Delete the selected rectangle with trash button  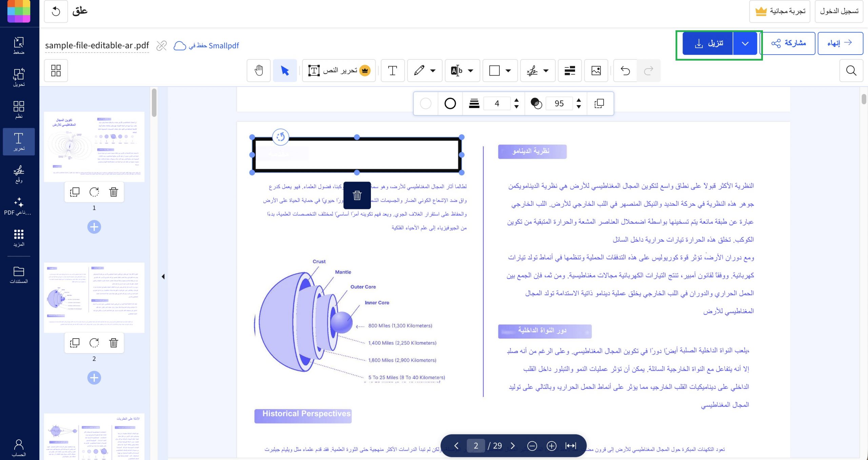click(x=357, y=195)
